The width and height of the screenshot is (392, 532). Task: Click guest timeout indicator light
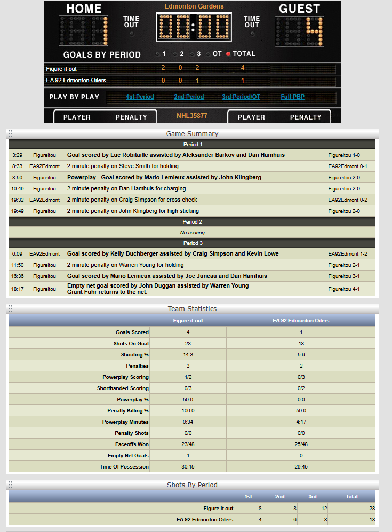pyautogui.click(x=252, y=34)
